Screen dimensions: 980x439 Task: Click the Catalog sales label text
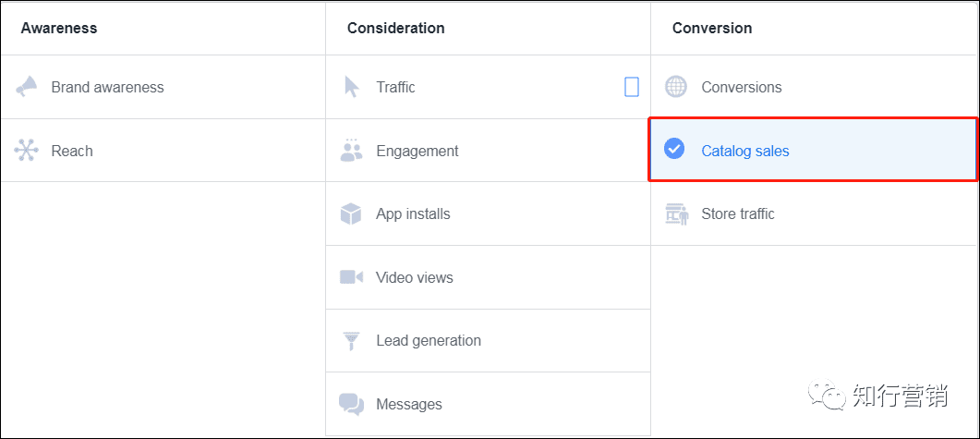(745, 151)
